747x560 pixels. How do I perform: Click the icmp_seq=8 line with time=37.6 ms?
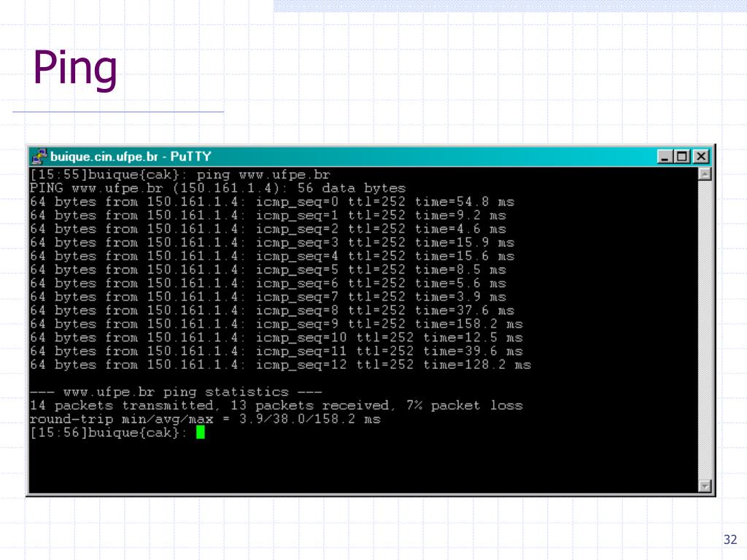pos(272,311)
